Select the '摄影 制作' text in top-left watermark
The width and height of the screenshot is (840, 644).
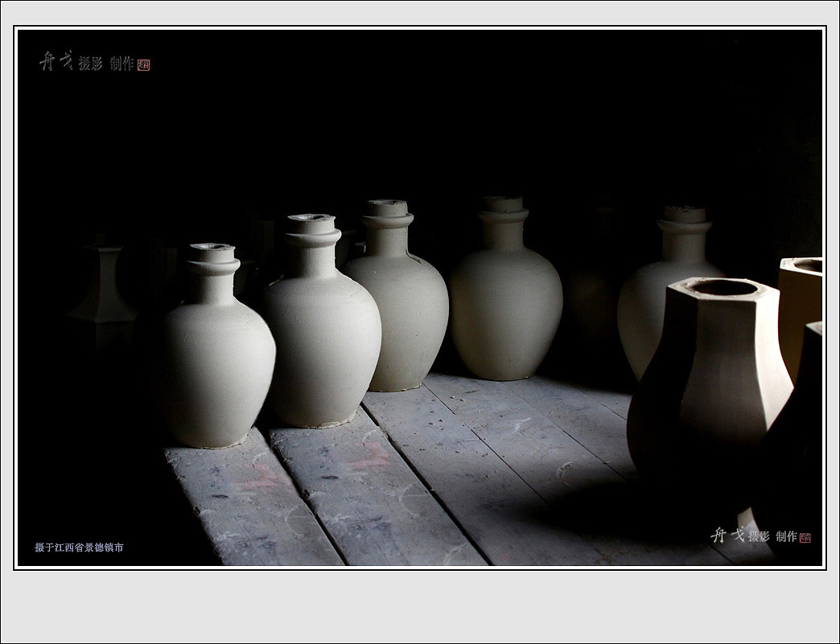pos(106,64)
